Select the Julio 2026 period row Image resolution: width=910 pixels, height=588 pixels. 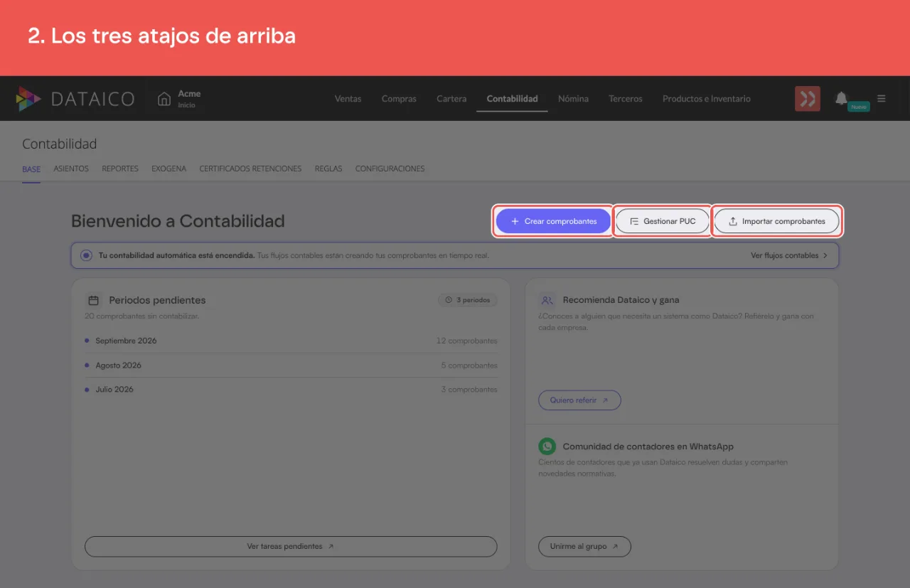click(x=291, y=390)
